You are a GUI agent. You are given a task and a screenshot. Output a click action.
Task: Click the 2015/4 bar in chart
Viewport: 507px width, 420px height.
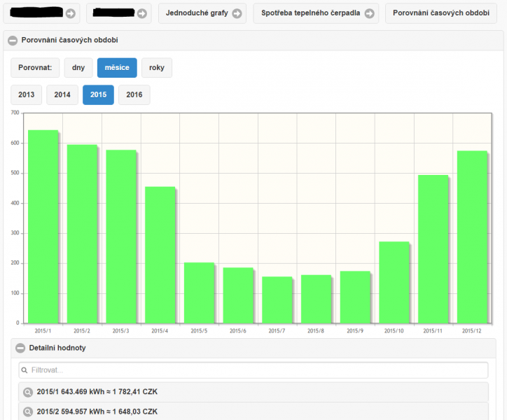click(160, 255)
